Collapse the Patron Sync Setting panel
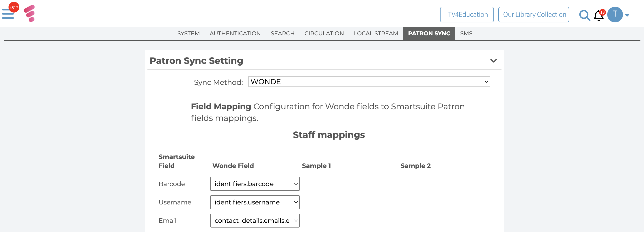The width and height of the screenshot is (644, 232). pyautogui.click(x=493, y=61)
